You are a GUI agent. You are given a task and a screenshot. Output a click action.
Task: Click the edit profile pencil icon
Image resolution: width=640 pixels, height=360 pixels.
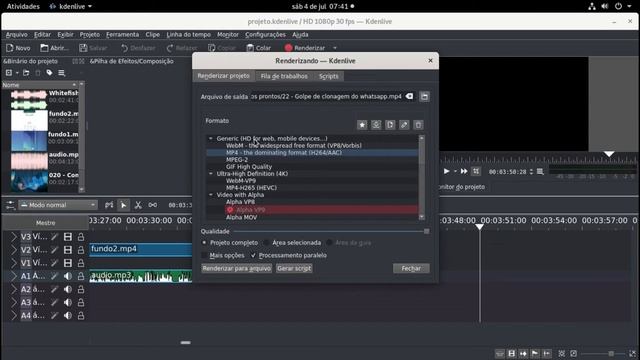point(404,125)
